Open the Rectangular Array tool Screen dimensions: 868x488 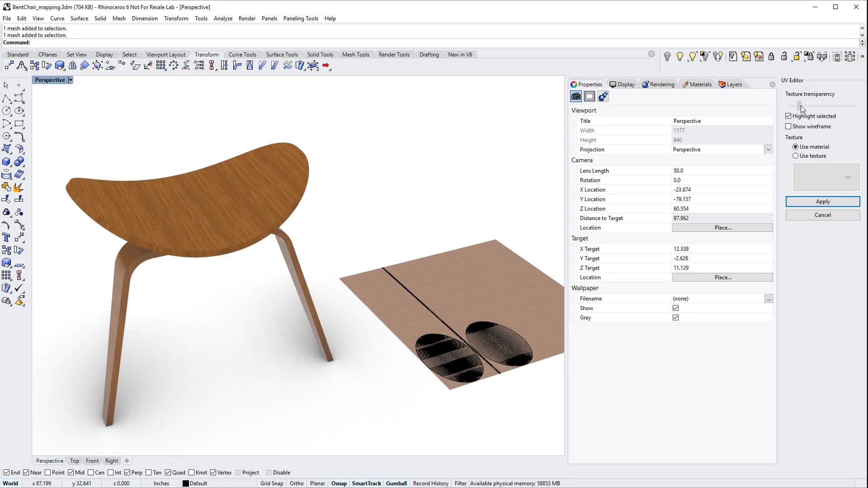click(161, 66)
